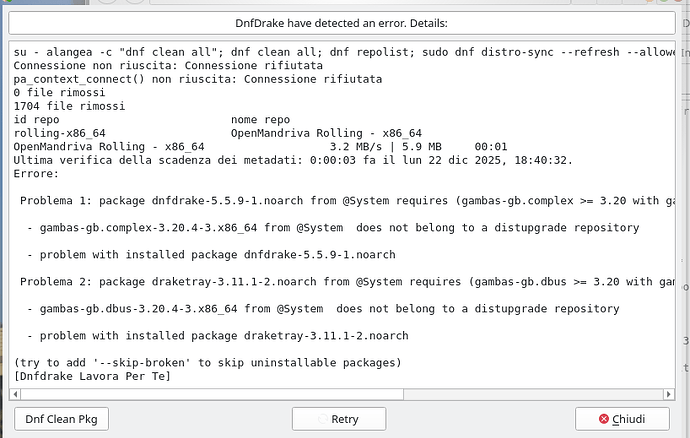Click the "[Dnfdrake Lavora Per Te]" line

pos(92,376)
